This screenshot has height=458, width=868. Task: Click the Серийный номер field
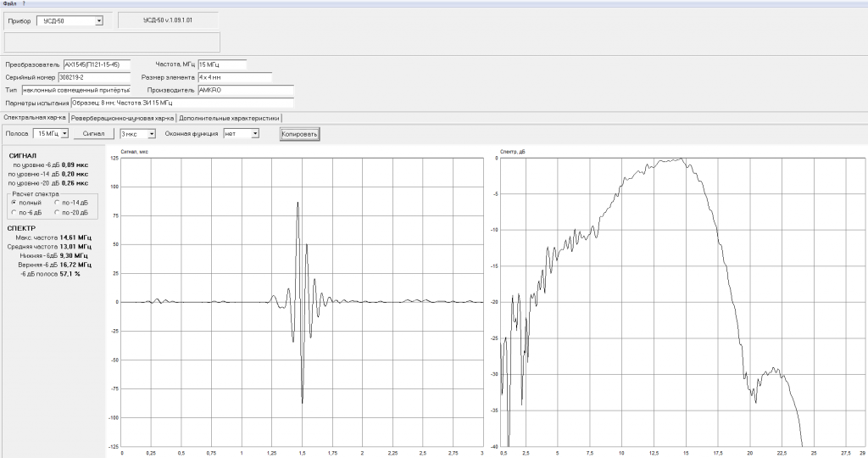[x=94, y=77]
